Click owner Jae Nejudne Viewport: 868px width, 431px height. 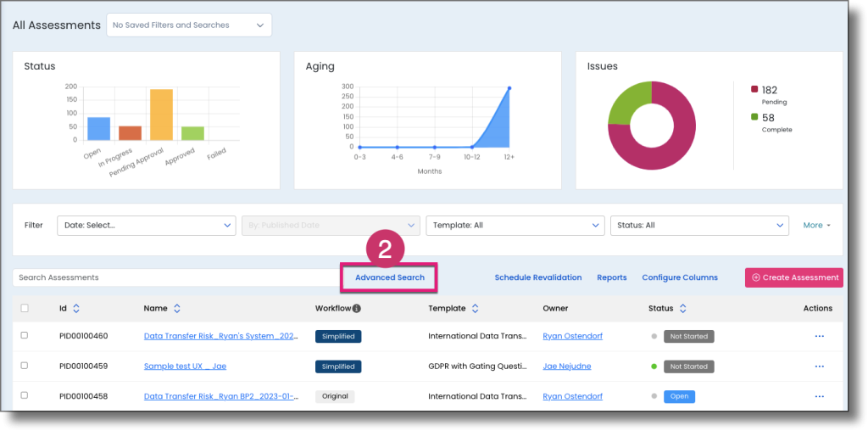[567, 367]
